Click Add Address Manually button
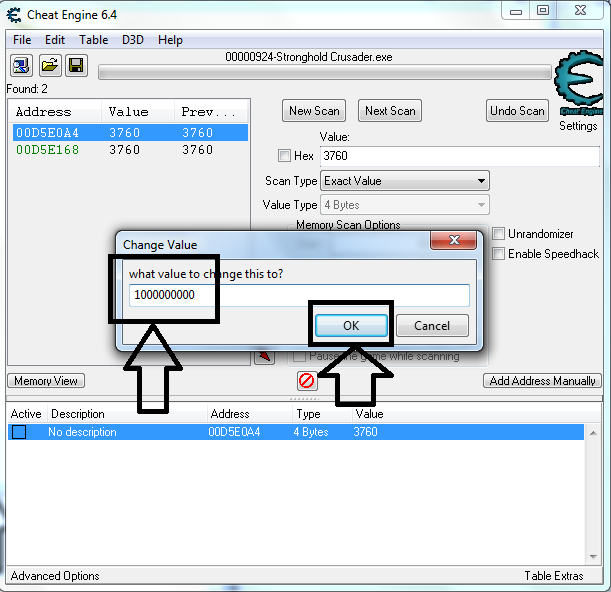This screenshot has width=611, height=592. [x=542, y=380]
